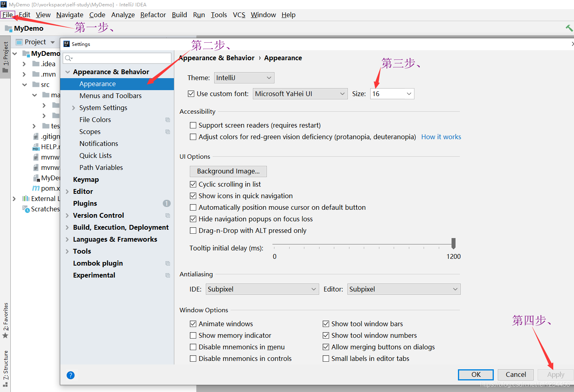
Task: Enable Show memory indicator checkbox
Action: tap(193, 335)
